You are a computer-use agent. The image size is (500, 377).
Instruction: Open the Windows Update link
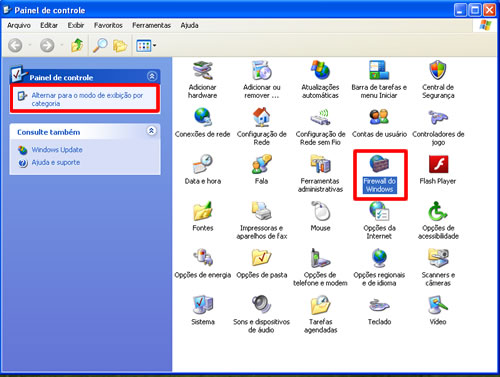point(57,150)
